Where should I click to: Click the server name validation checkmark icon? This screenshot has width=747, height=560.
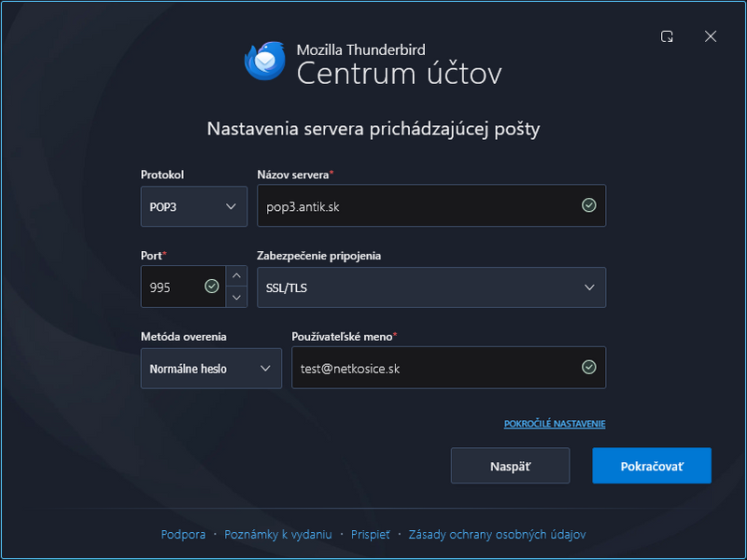pyautogui.click(x=589, y=205)
